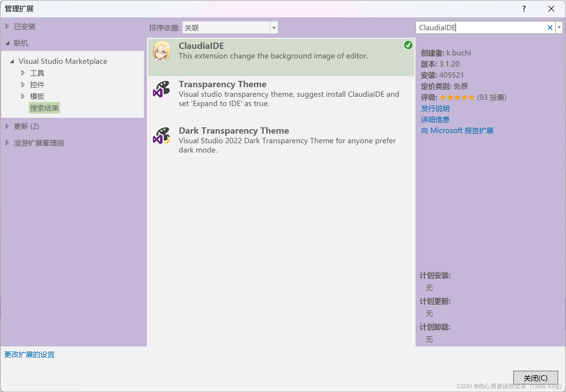Open the help question mark button
Viewport: 566px width, 392px height.
[524, 9]
